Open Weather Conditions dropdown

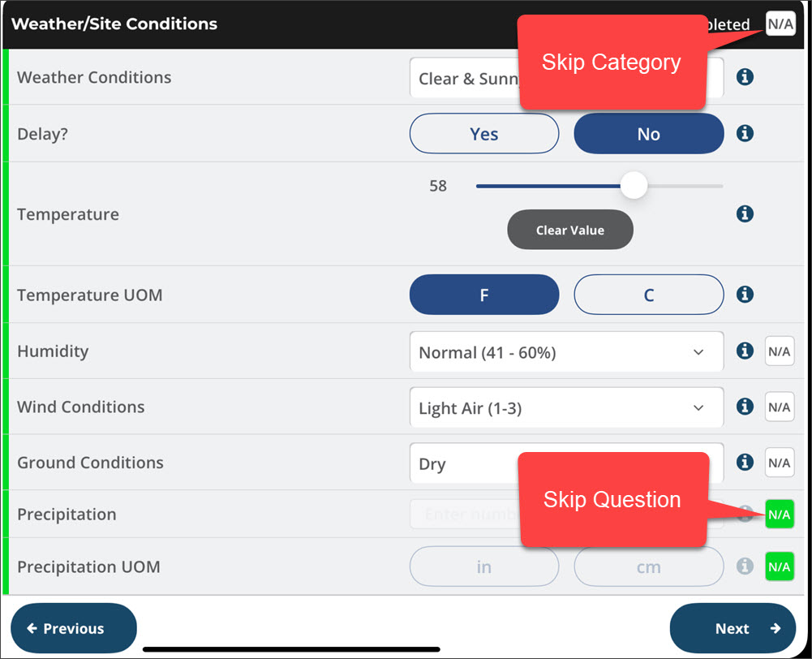pyautogui.click(x=462, y=79)
